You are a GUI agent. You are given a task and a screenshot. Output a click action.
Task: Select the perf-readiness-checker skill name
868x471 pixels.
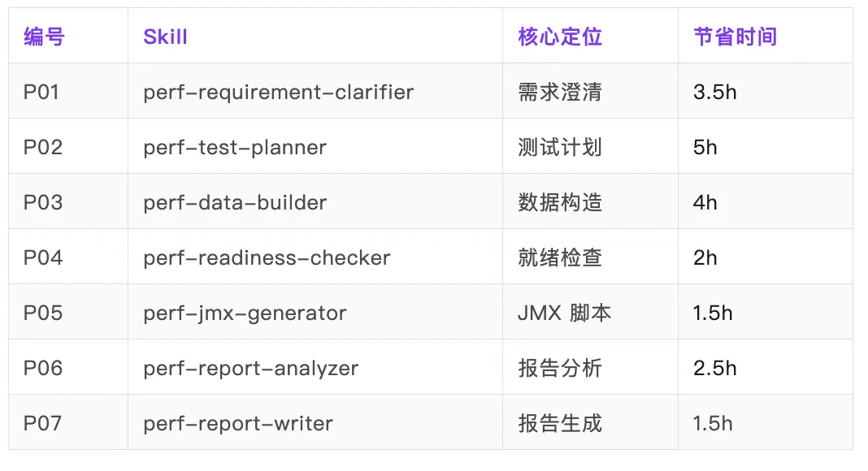[267, 258]
